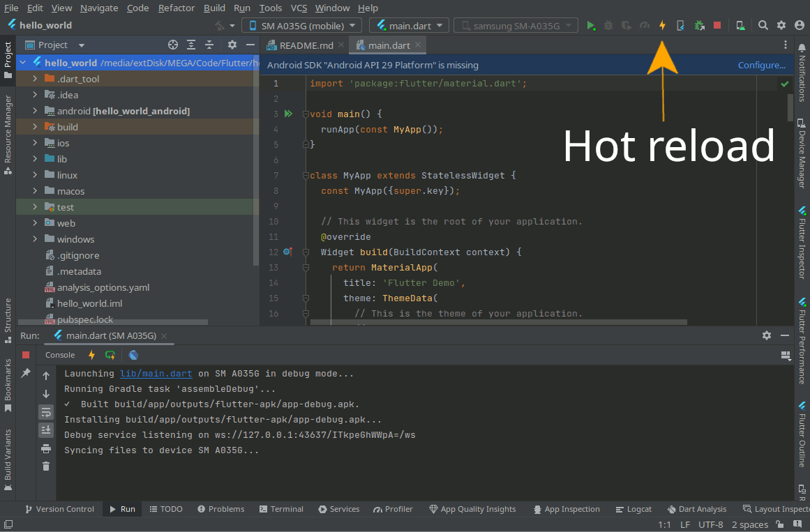Toggle read-only lock in status bar
This screenshot has height=532, width=810.
pos(780,525)
